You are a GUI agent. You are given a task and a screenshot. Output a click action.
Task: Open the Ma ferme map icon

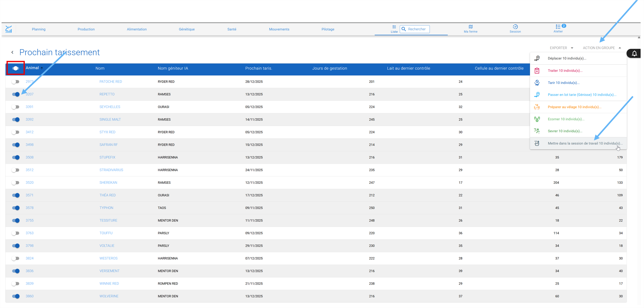point(471,27)
